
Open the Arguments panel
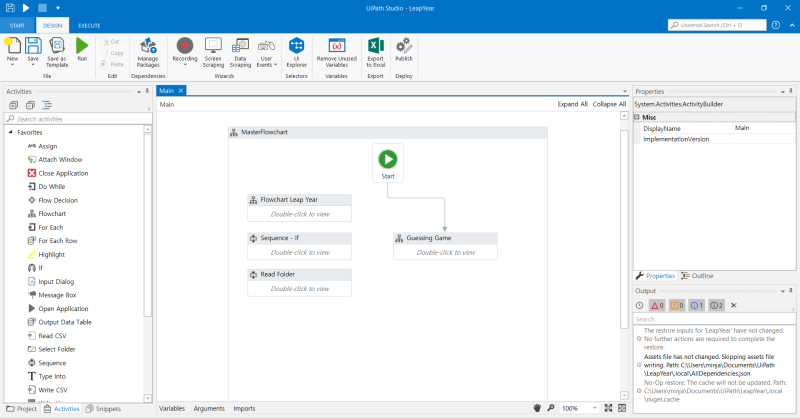coord(209,409)
